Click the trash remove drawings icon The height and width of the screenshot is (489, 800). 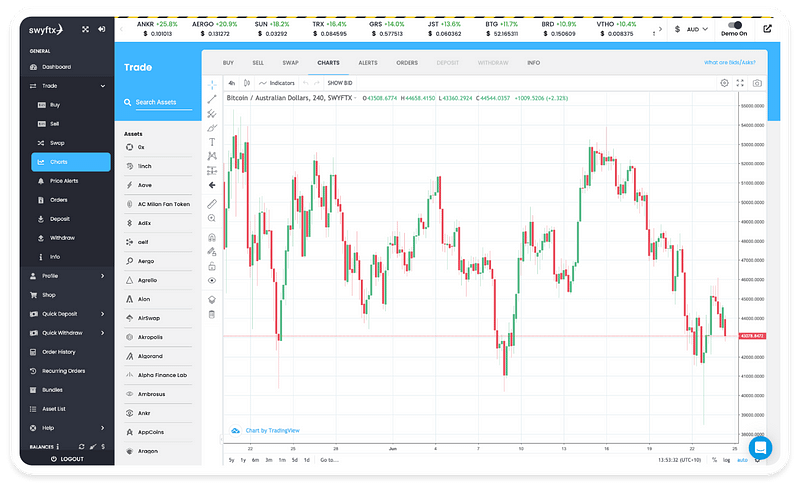(x=212, y=314)
